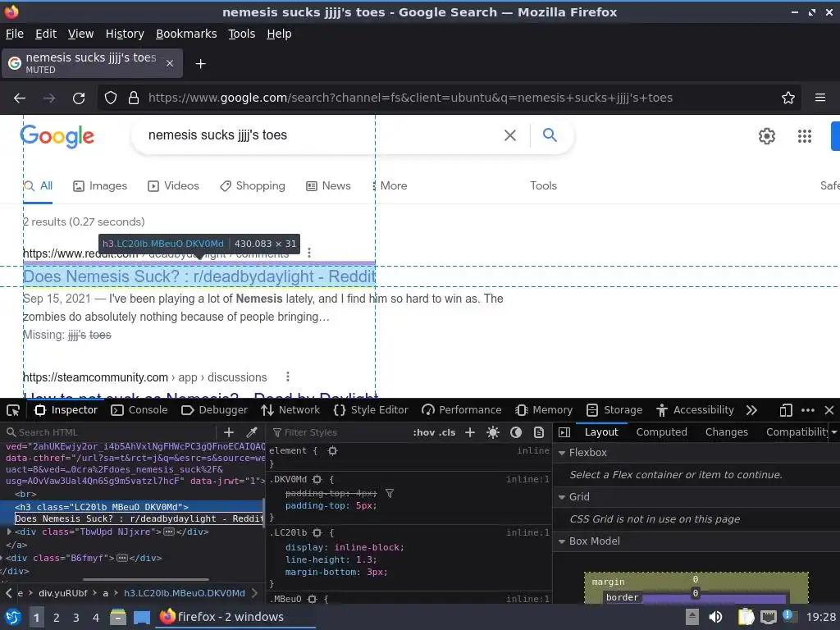This screenshot has height=630, width=840.
Task: Highlight elements matching .LC20lb selector
Action: click(x=317, y=533)
